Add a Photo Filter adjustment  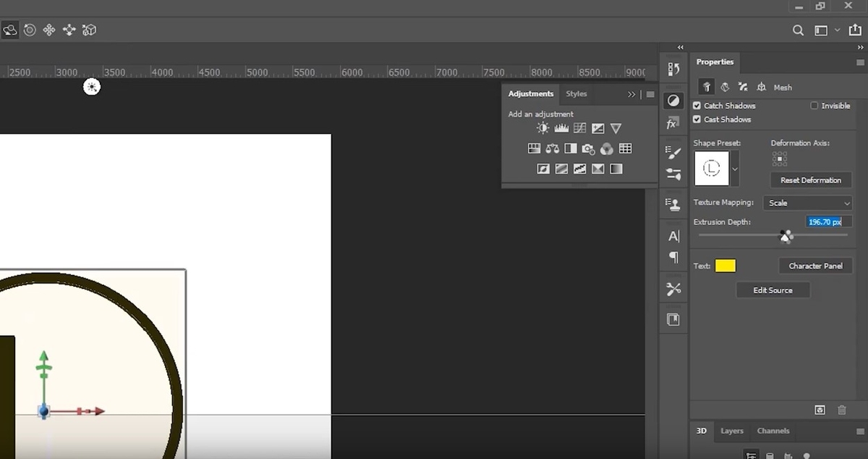589,149
